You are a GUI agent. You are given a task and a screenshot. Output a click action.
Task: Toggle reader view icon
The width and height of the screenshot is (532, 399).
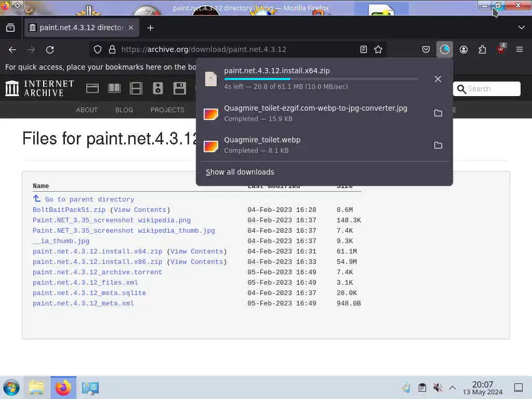[363, 49]
